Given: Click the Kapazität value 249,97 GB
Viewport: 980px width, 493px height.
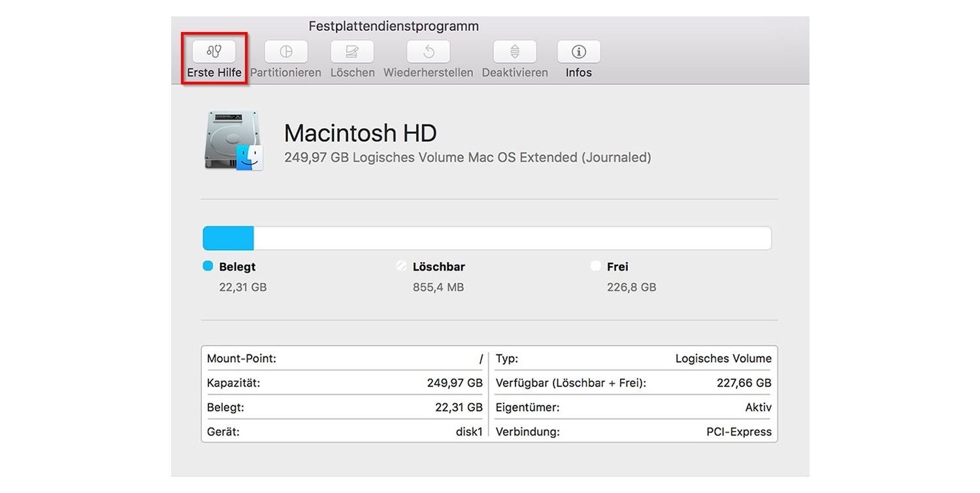Looking at the screenshot, I should click(x=455, y=383).
